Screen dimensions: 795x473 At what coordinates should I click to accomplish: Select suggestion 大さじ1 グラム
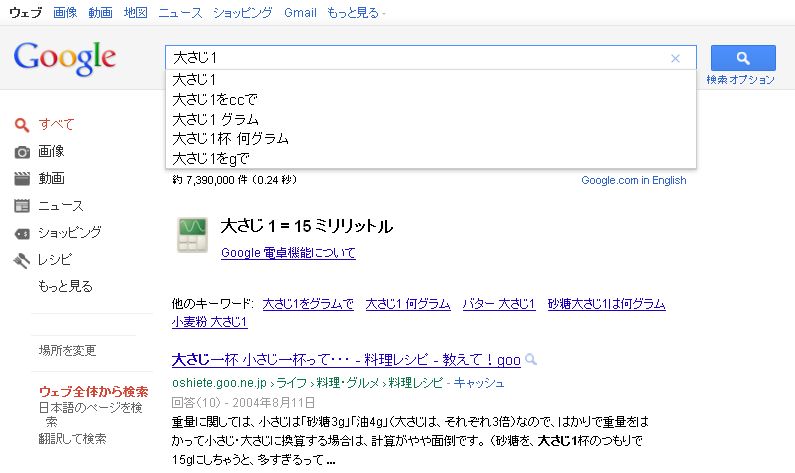pyautogui.click(x=430, y=119)
